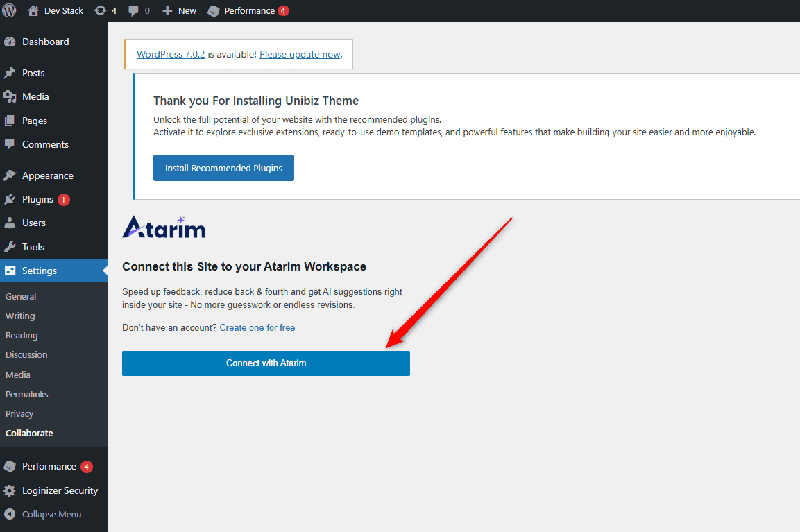Open the Dev Stack home icon
Image resolution: width=800 pixels, height=532 pixels.
(33, 10)
